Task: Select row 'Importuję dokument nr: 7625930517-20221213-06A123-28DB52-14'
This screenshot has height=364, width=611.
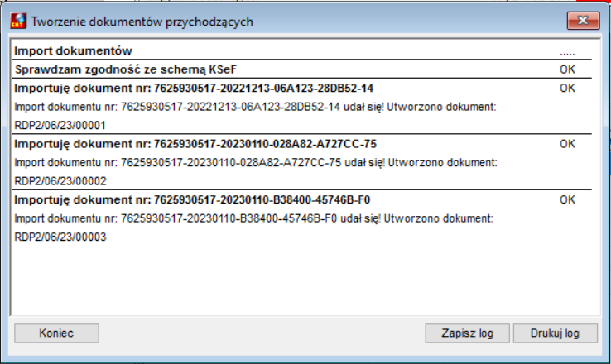Action: coord(302,88)
